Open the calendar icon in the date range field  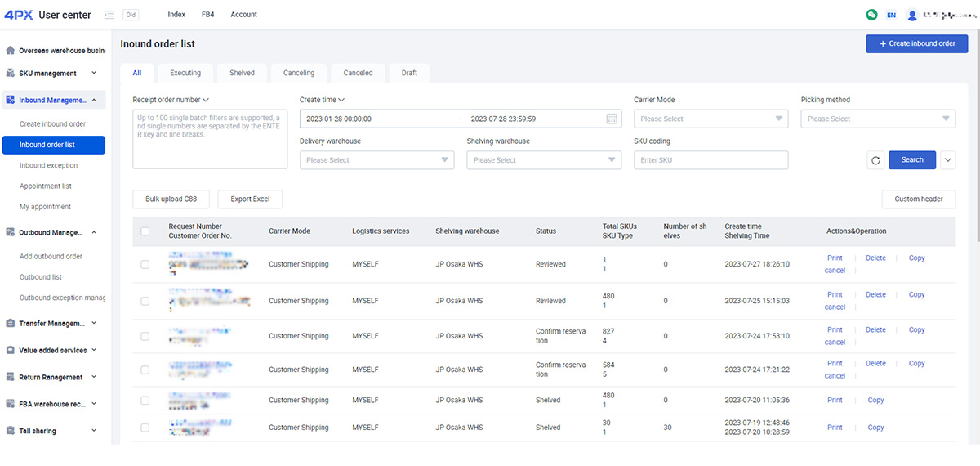[x=612, y=119]
